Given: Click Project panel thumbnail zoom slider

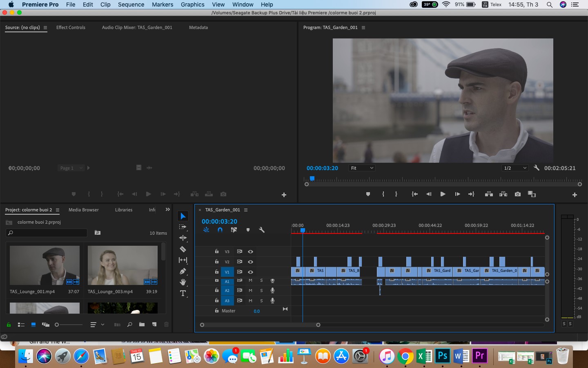Looking at the screenshot, I should pyautogui.click(x=69, y=325).
